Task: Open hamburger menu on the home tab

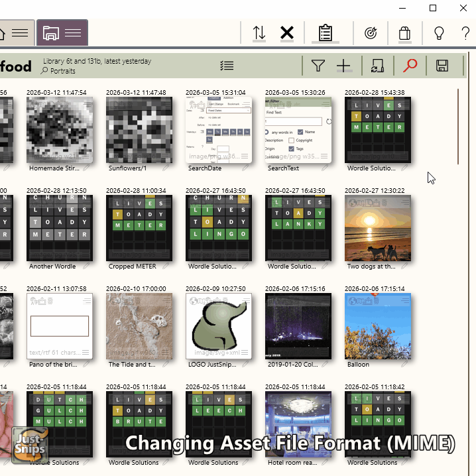Action: [x=20, y=32]
